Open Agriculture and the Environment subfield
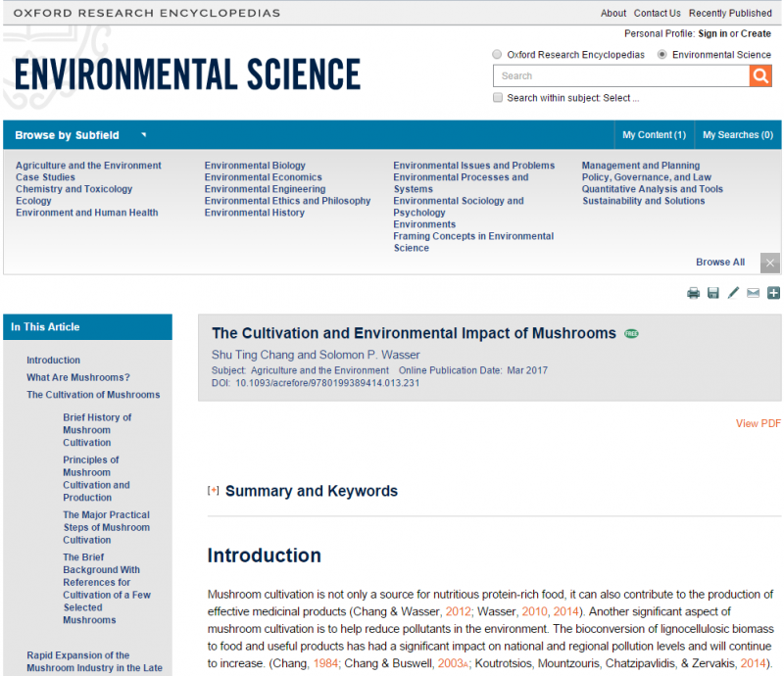 [88, 166]
